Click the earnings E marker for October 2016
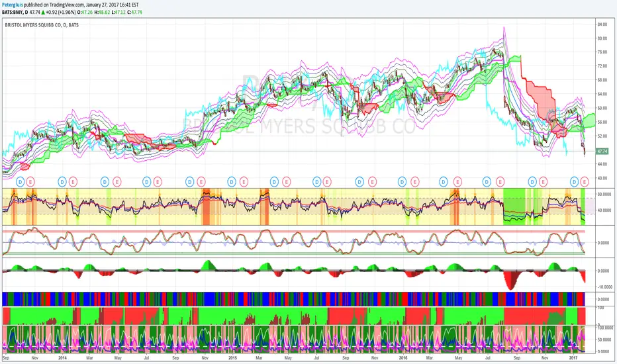 coord(543,182)
